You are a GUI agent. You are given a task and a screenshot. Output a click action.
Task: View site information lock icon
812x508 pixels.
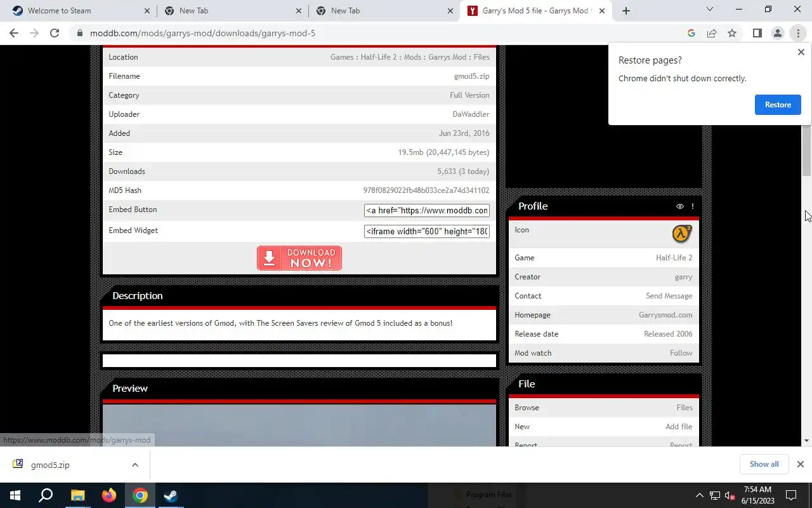click(x=80, y=33)
